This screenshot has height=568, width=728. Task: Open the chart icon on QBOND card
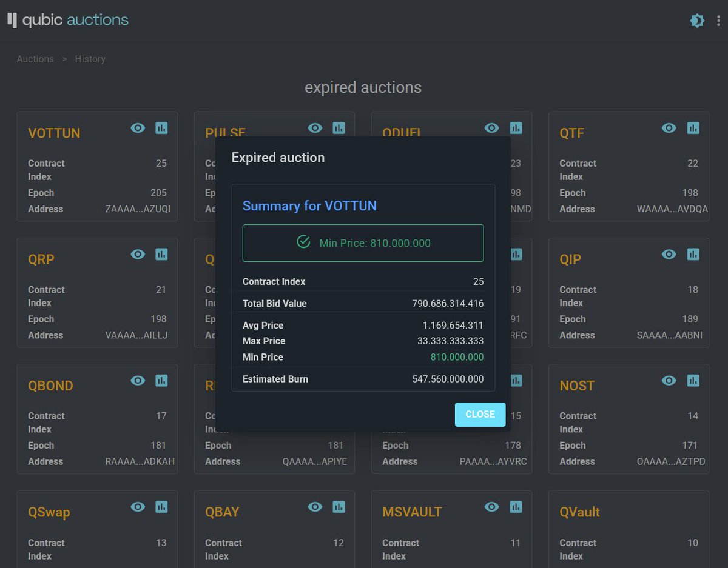(x=161, y=381)
